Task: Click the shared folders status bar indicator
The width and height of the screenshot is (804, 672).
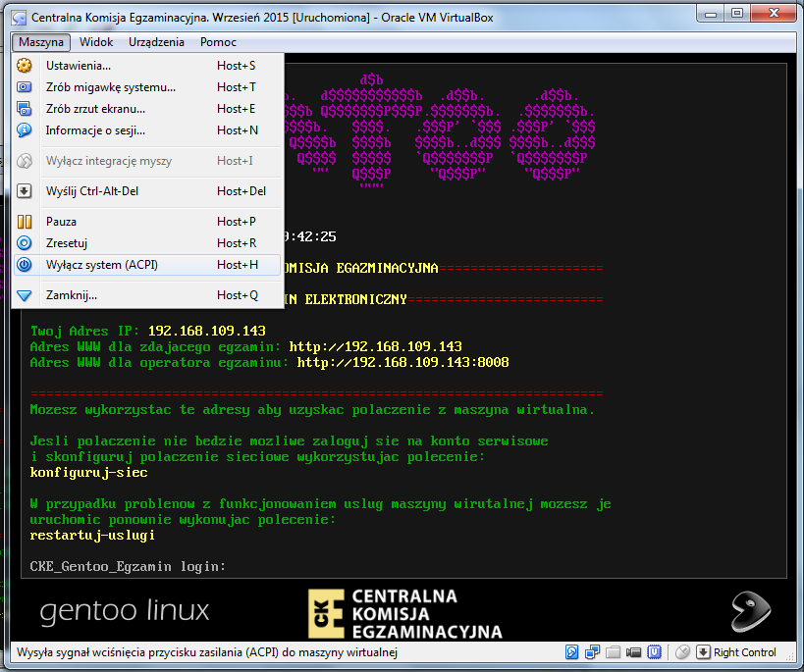Action: click(x=613, y=652)
